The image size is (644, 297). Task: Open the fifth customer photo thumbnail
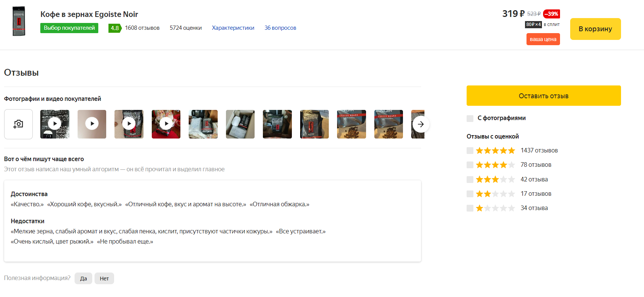203,124
